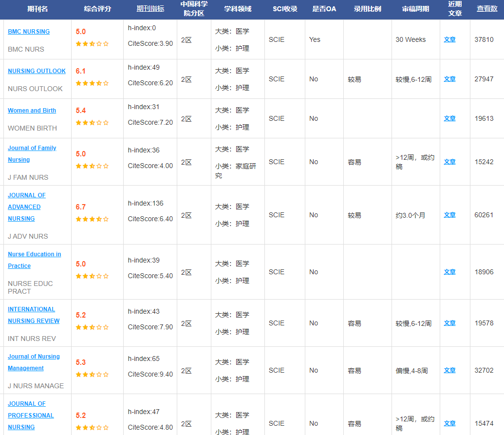The width and height of the screenshot is (504, 435).
Task: Click the Women and Birth journal link
Action: [x=32, y=111]
